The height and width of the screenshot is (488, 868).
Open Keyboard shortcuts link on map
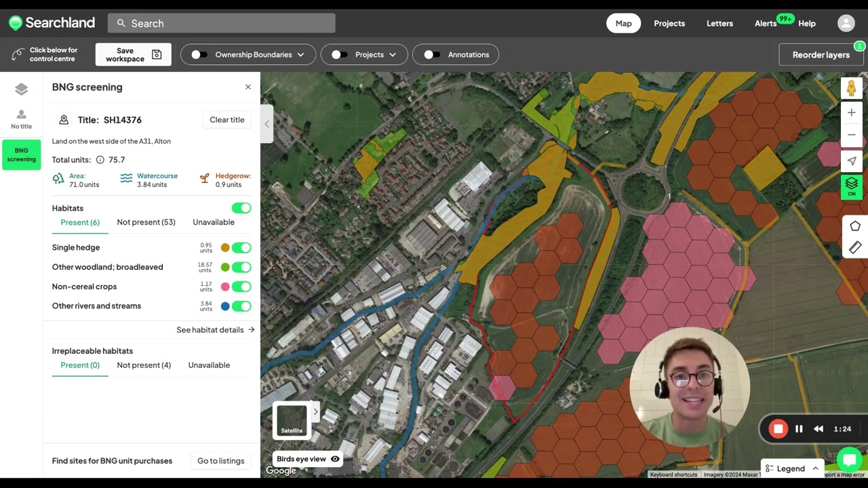coord(673,474)
